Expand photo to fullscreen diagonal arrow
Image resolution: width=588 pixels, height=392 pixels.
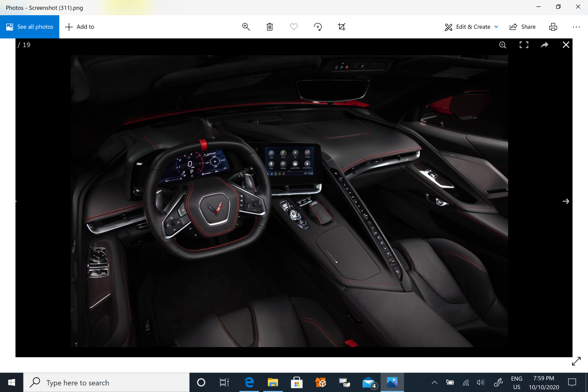pos(576,361)
